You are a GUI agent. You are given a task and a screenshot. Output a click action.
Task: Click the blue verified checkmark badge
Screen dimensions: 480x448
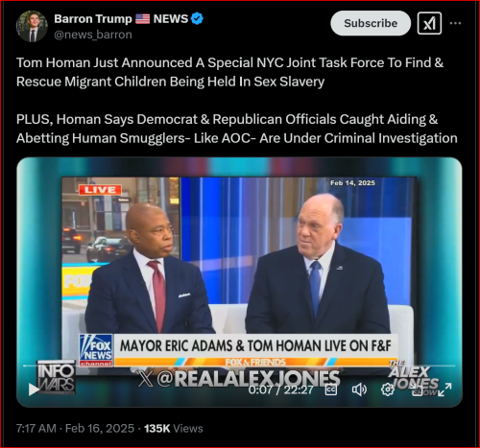197,18
